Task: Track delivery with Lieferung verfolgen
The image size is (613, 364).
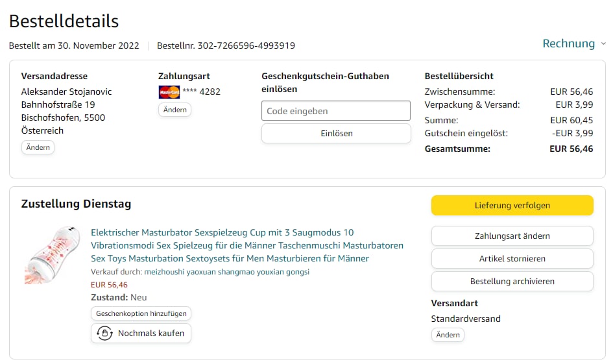Action: pos(512,206)
